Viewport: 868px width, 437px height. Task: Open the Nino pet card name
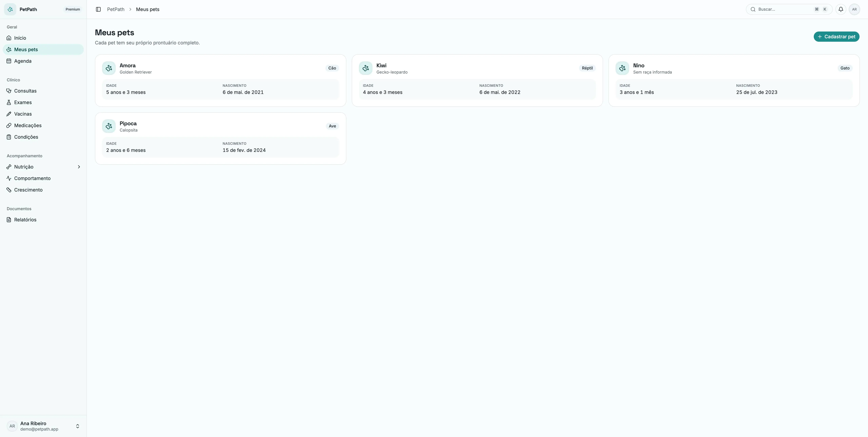[638, 65]
